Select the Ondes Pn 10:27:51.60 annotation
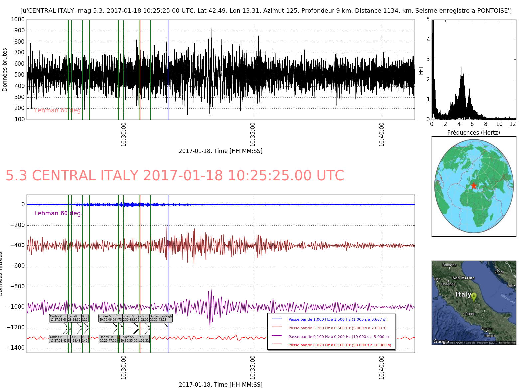The image size is (532, 392). click(58, 318)
